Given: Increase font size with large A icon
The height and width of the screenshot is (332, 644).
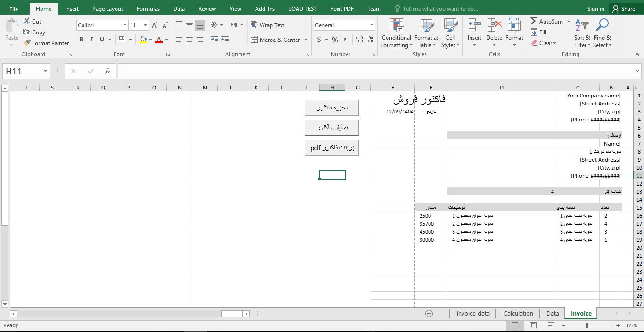Looking at the screenshot, I should pyautogui.click(x=155, y=25).
